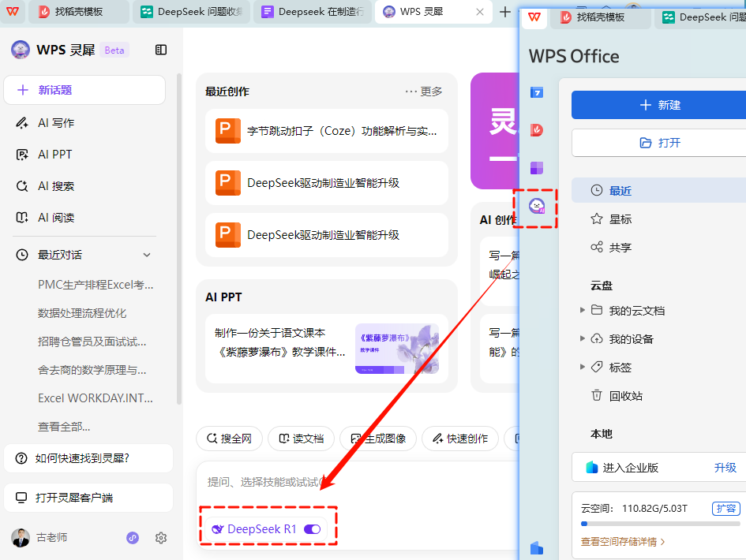Click 扩容 button beside 云空间
Image resolution: width=746 pixels, height=560 pixels.
tap(726, 509)
